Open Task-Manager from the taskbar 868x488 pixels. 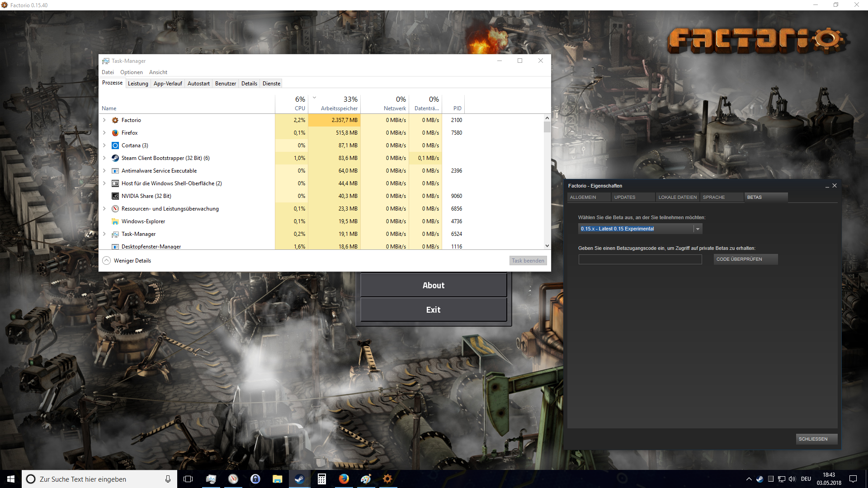(x=211, y=479)
